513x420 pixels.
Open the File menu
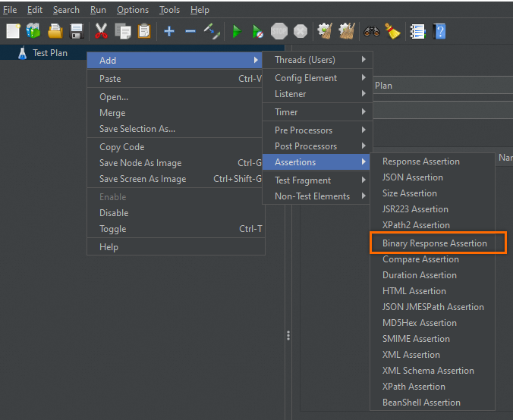10,10
